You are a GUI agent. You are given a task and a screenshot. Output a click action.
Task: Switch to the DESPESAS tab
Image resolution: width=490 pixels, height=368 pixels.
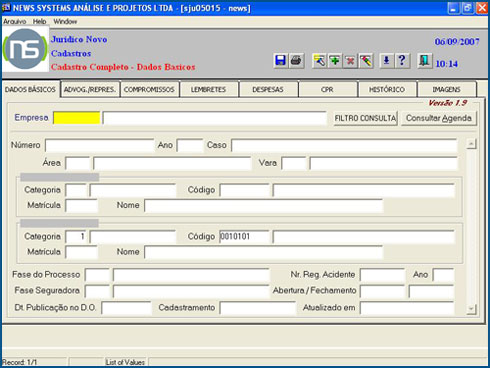click(268, 89)
